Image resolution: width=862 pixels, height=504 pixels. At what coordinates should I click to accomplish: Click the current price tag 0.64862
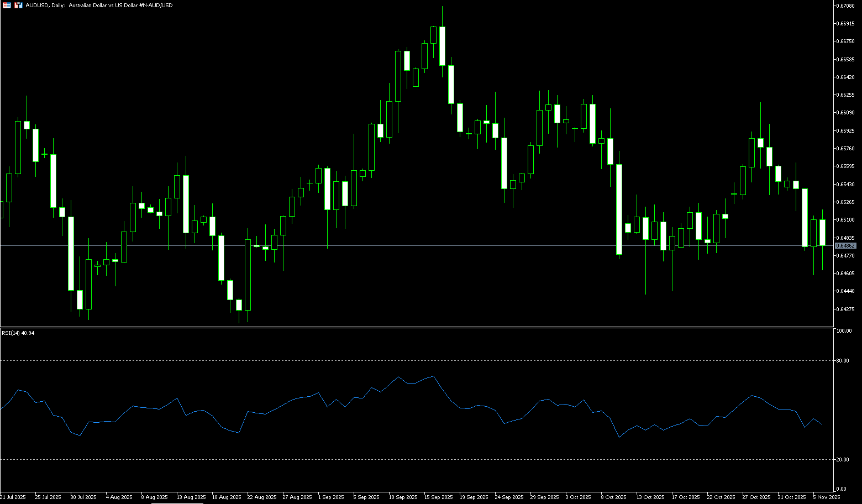click(x=845, y=245)
